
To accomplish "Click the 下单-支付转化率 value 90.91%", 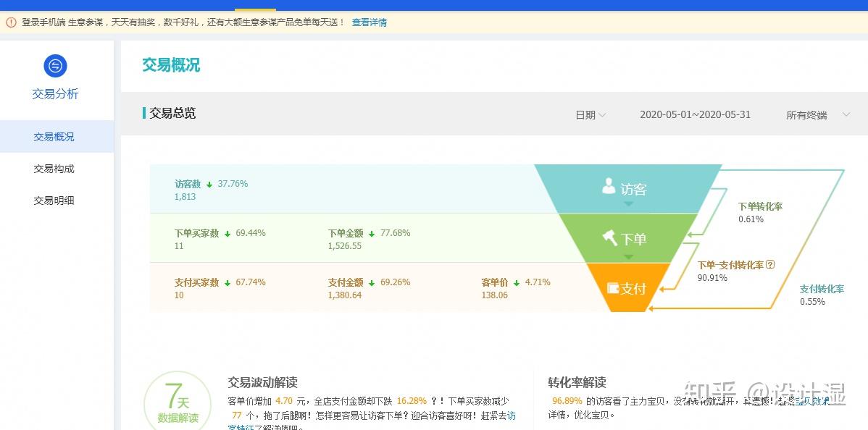I will pyautogui.click(x=712, y=278).
